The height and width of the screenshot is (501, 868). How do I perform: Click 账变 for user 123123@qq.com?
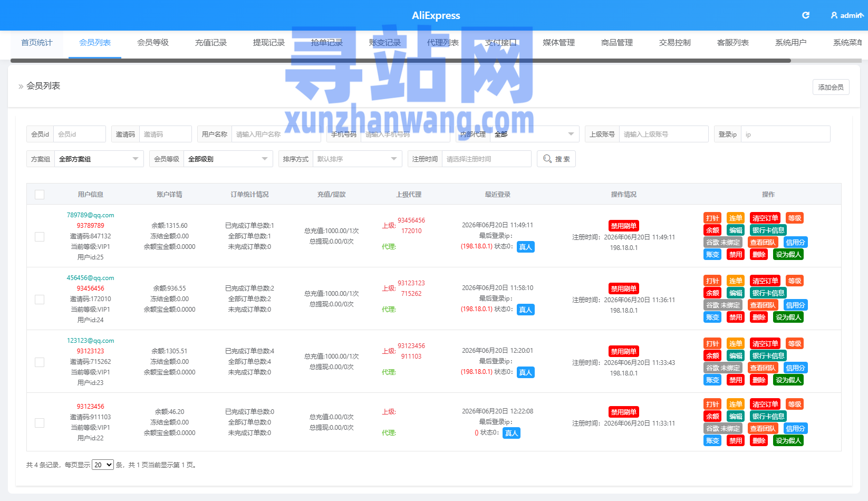(x=712, y=380)
